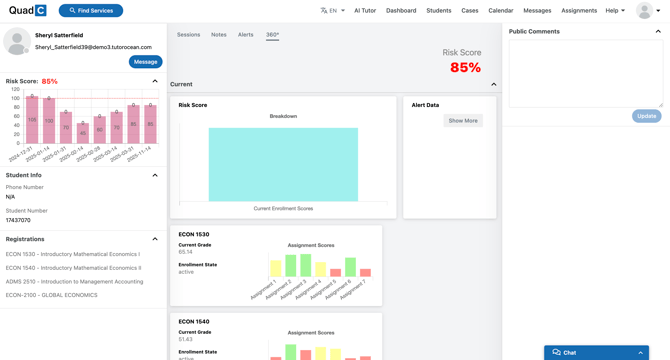
Task: Click the translate language icon
Action: coord(323,11)
